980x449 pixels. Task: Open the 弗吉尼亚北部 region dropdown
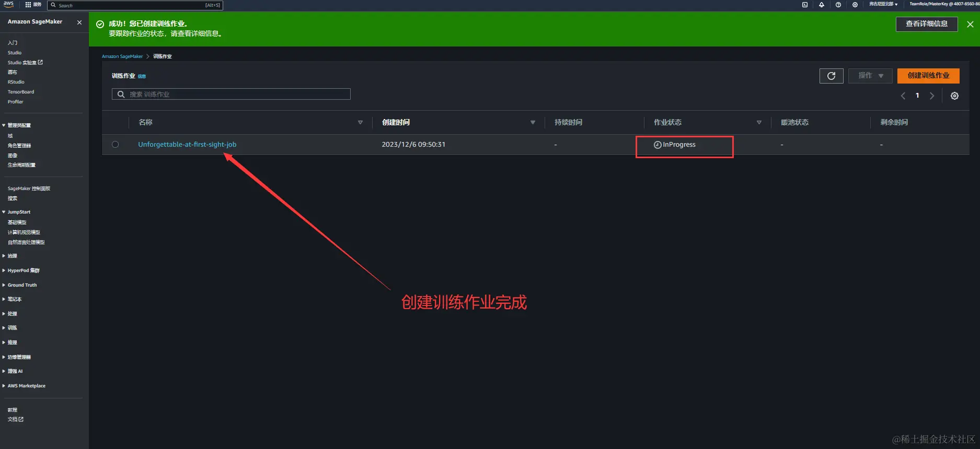click(883, 4)
